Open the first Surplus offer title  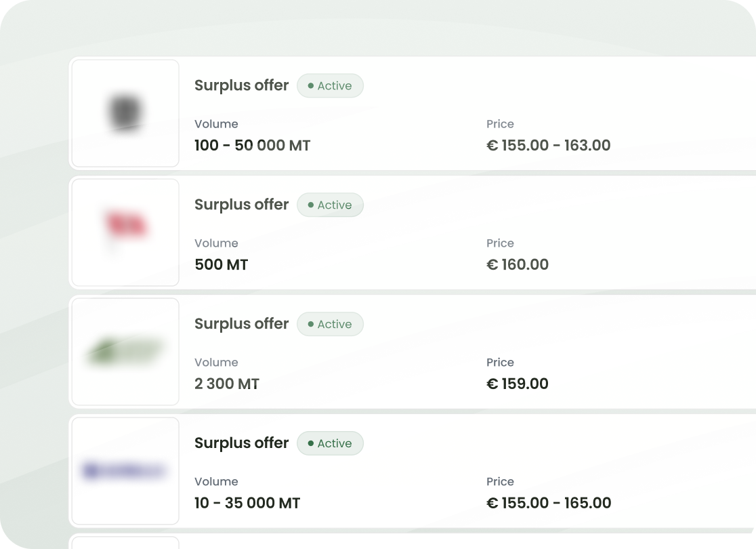[x=242, y=86]
